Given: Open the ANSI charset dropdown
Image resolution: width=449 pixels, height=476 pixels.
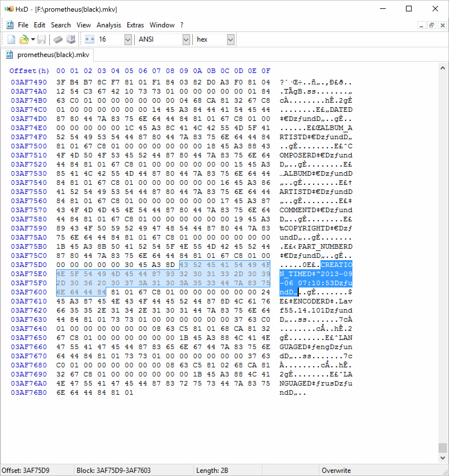Looking at the screenshot, I should 186,39.
